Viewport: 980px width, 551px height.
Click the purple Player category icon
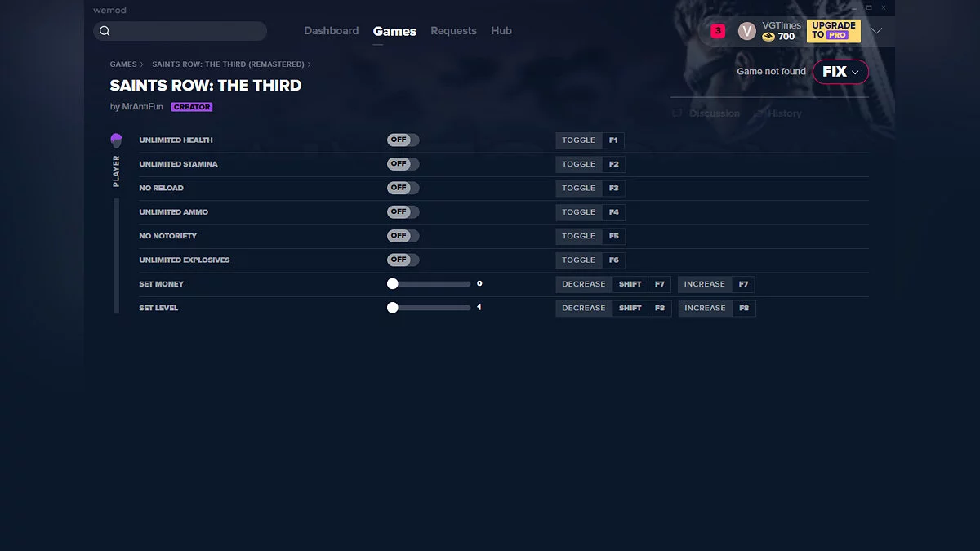[x=116, y=140]
